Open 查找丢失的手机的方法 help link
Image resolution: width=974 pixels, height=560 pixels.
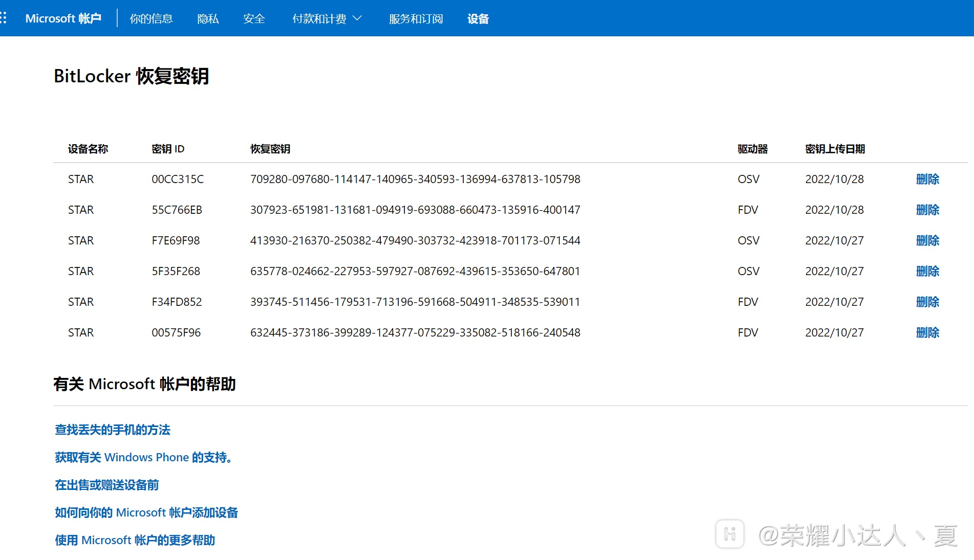click(x=112, y=430)
